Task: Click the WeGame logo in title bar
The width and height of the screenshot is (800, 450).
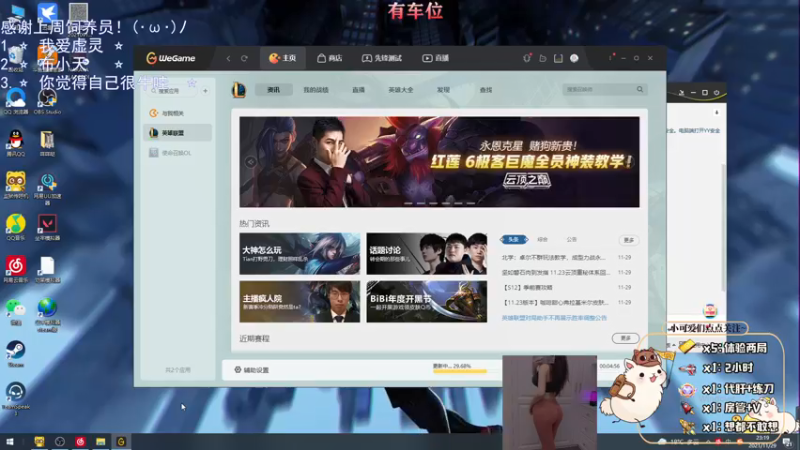Action: point(170,58)
